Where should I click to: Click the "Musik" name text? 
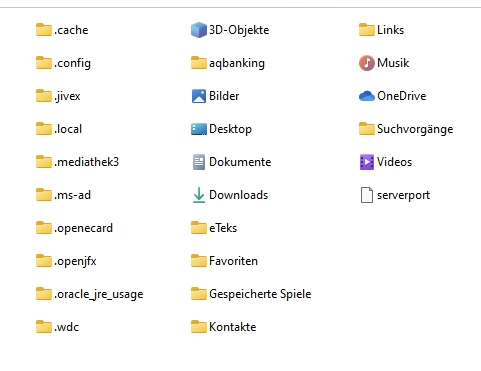pyautogui.click(x=393, y=63)
